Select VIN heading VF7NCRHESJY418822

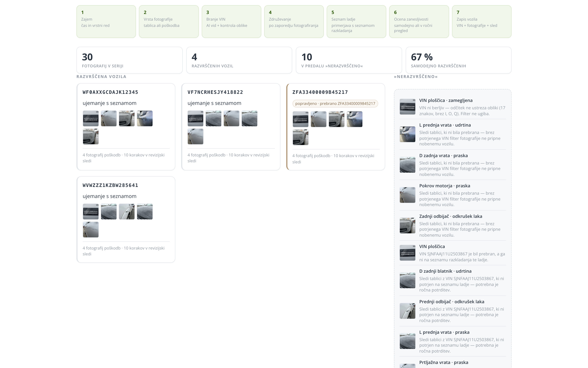coord(215,92)
